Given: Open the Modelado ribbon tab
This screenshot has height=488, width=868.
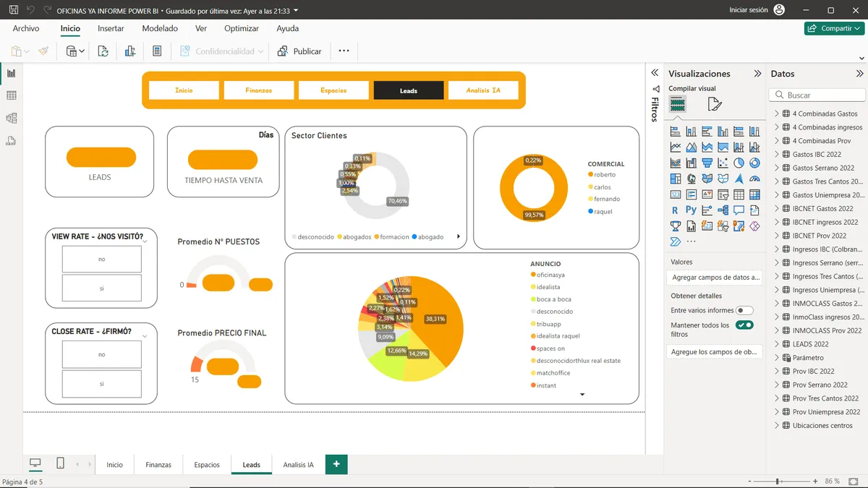Looking at the screenshot, I should click(160, 28).
